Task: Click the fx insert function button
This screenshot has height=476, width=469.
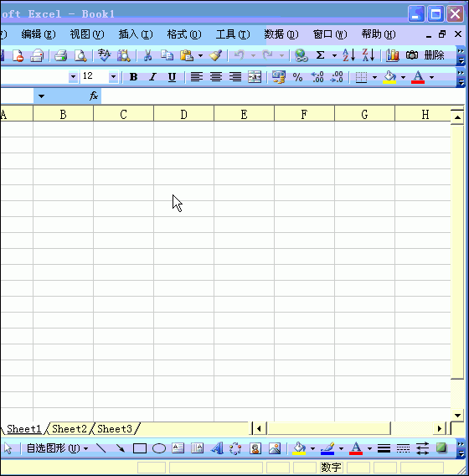Action: point(94,96)
